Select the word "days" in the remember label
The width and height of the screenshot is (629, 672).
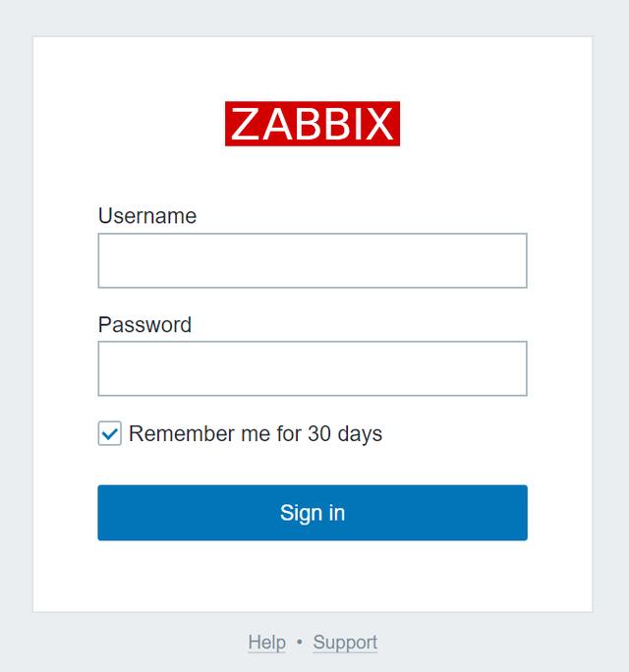click(360, 433)
